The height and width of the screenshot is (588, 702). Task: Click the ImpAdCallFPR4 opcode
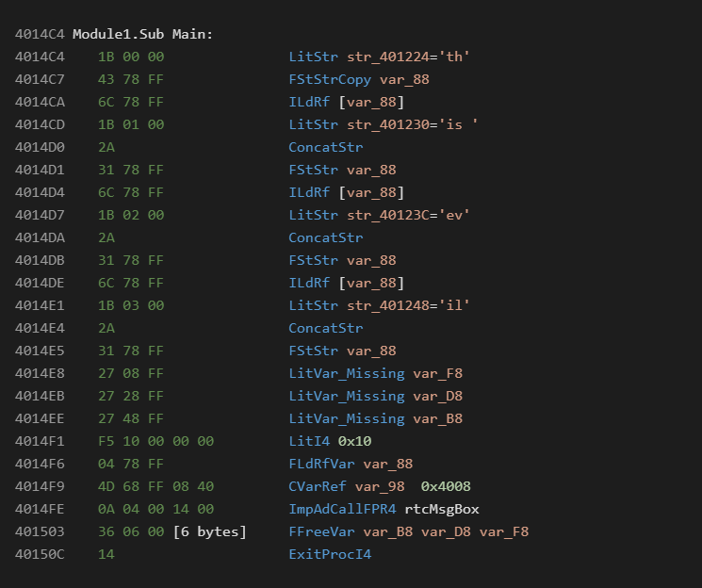342,509
